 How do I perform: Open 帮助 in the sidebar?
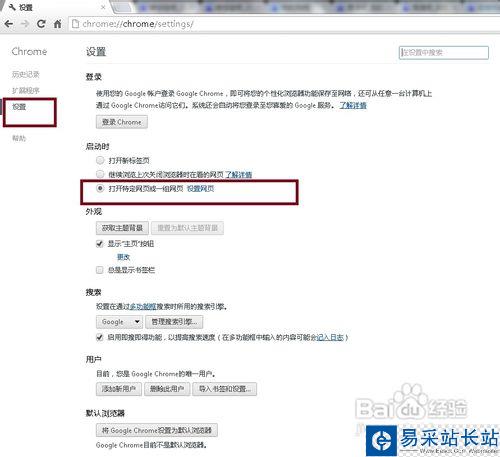19,138
